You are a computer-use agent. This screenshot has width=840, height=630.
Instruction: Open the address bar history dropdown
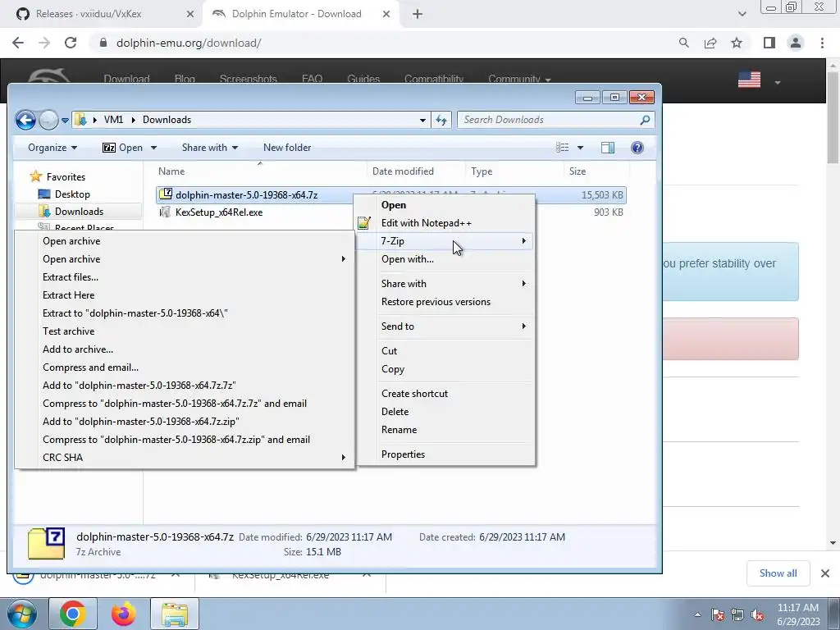pos(422,120)
